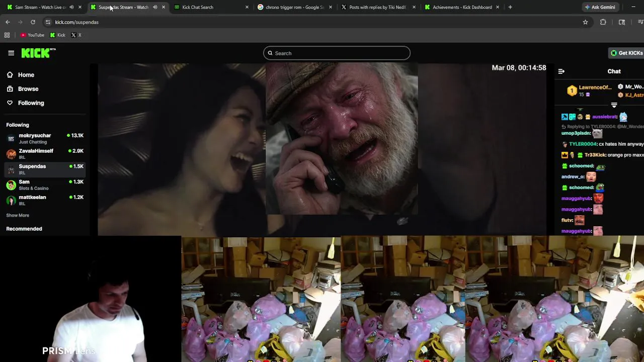Click the Replying to TYLER0004 reply line
This screenshot has height=362, width=644.
coord(603,127)
